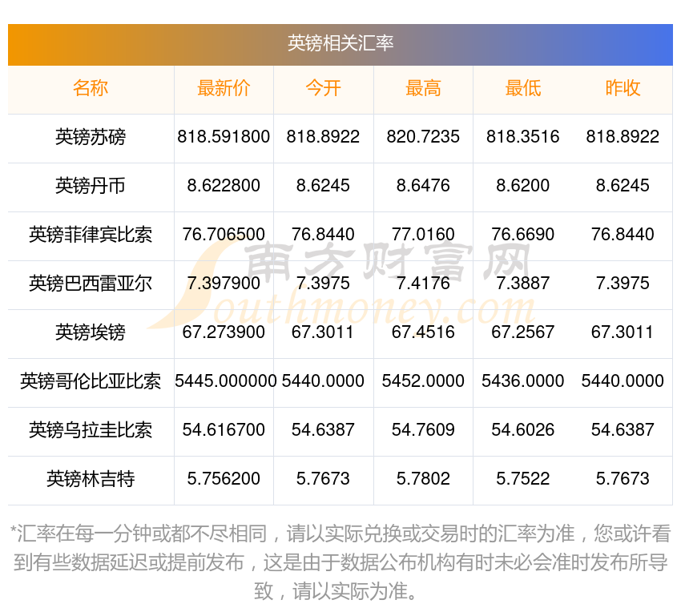
Task: Select high value 820.7235
Action: [423, 137]
